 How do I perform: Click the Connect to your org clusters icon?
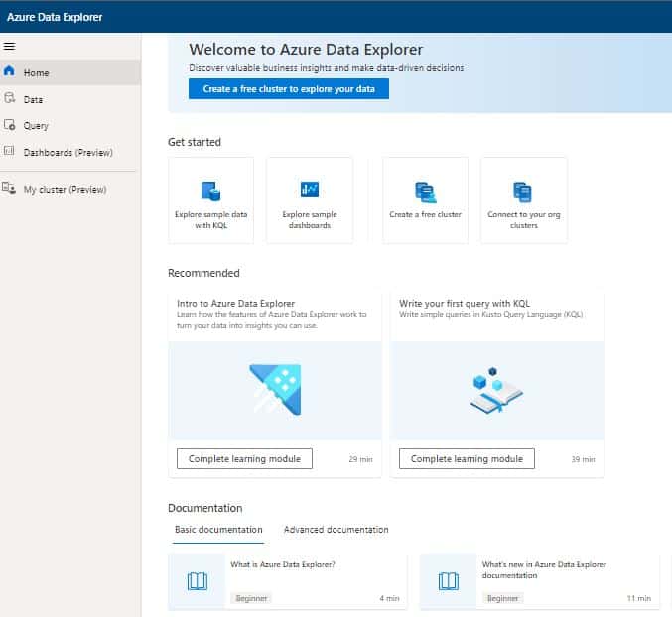(x=523, y=191)
